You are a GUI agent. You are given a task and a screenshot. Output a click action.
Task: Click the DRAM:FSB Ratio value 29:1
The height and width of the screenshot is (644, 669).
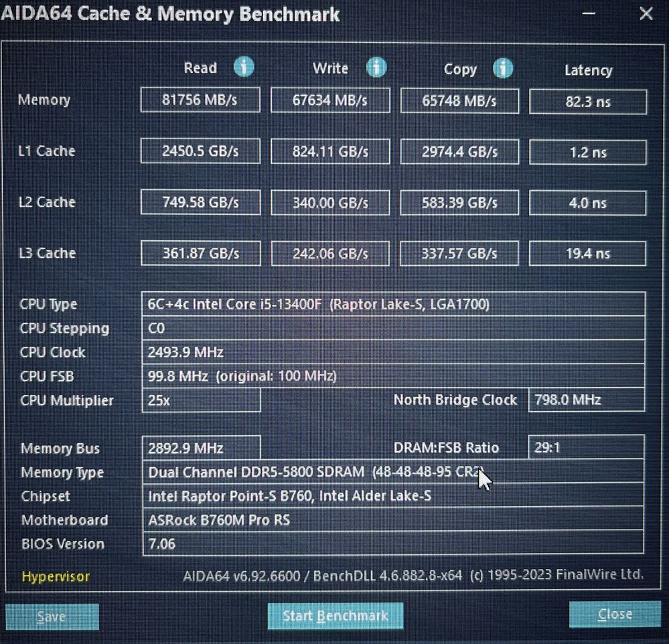(586, 447)
